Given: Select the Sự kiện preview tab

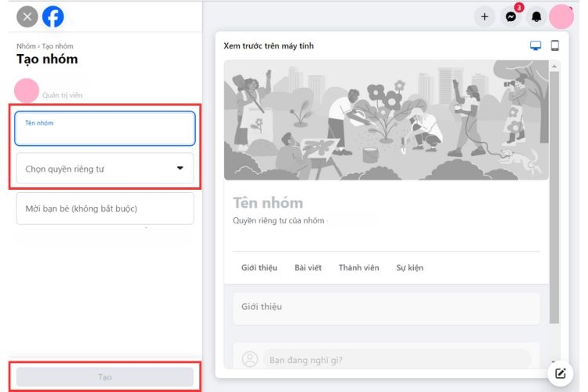Looking at the screenshot, I should pyautogui.click(x=410, y=268).
